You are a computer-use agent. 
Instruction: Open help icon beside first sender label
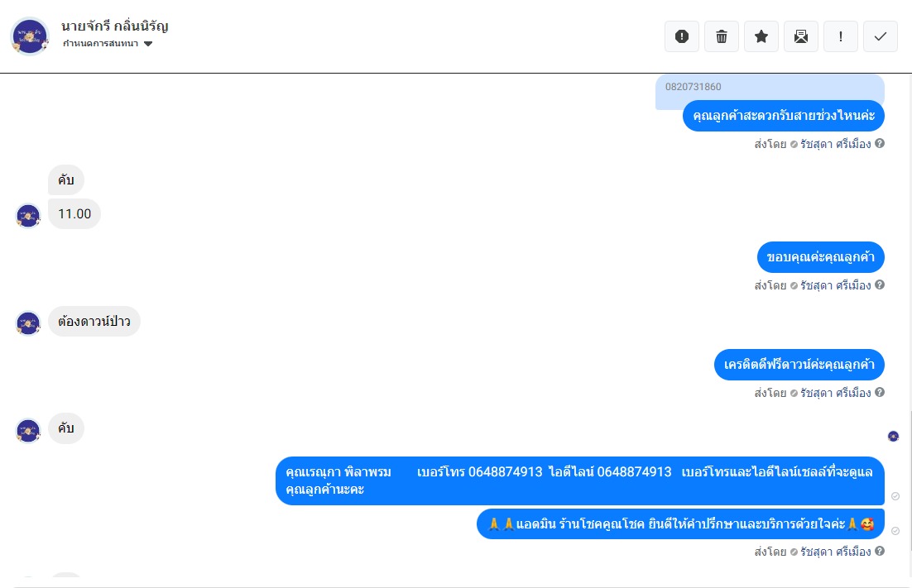(x=880, y=143)
